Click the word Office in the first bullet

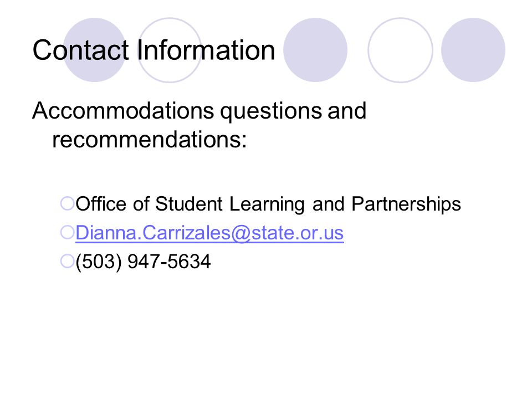[x=101, y=204]
